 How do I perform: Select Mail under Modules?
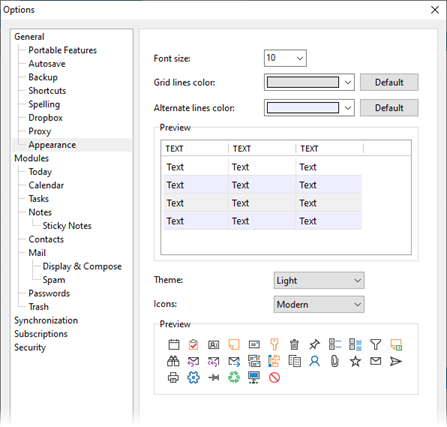(x=37, y=253)
